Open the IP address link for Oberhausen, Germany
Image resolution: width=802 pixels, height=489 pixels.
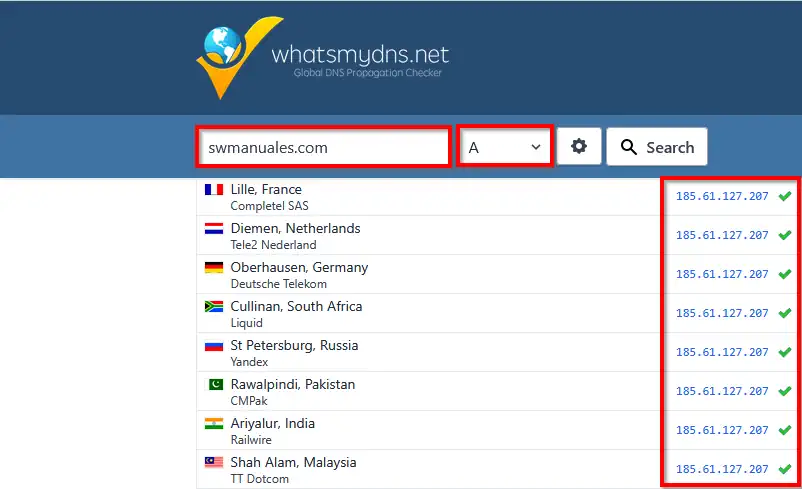tap(722, 274)
